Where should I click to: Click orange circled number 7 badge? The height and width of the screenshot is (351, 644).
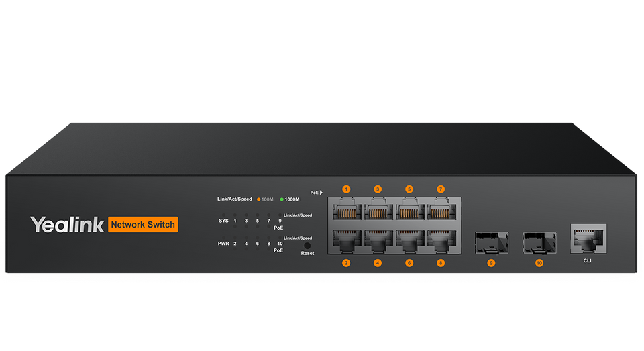click(x=441, y=189)
